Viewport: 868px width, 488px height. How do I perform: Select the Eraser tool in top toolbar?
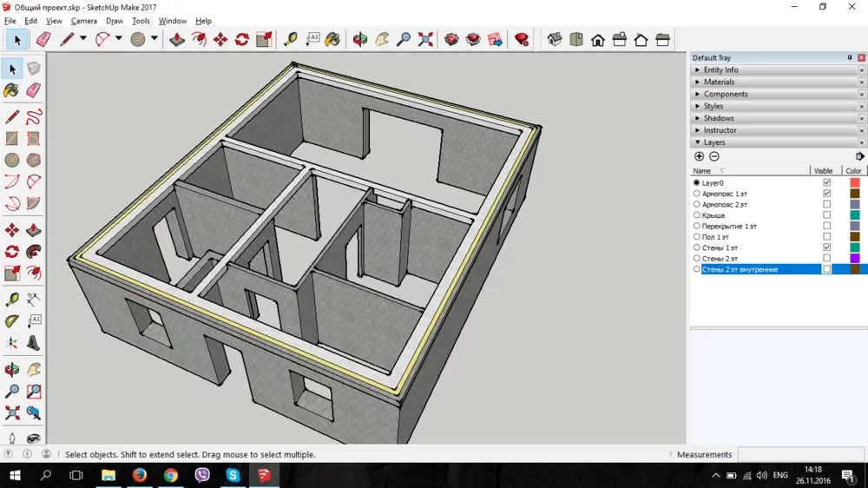43,39
